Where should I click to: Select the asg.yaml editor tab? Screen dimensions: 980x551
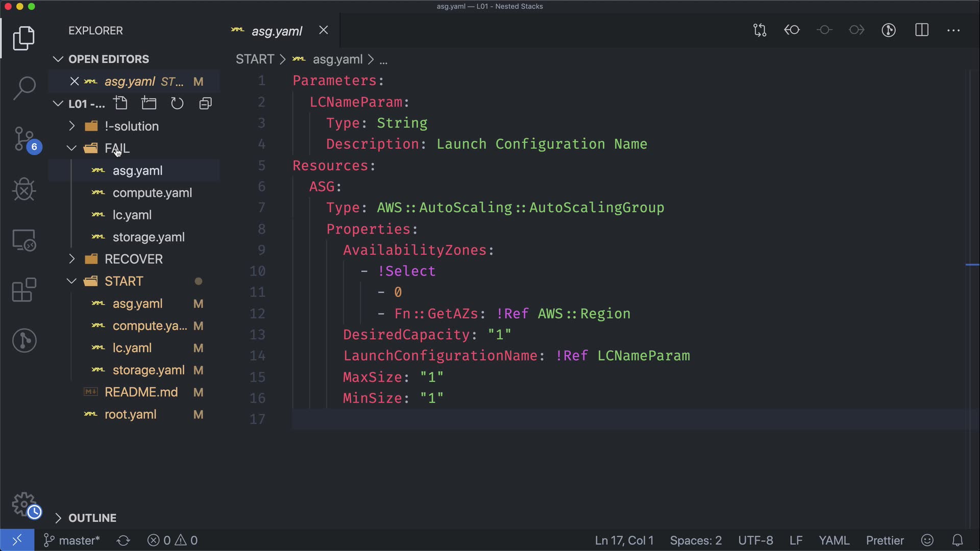click(277, 31)
